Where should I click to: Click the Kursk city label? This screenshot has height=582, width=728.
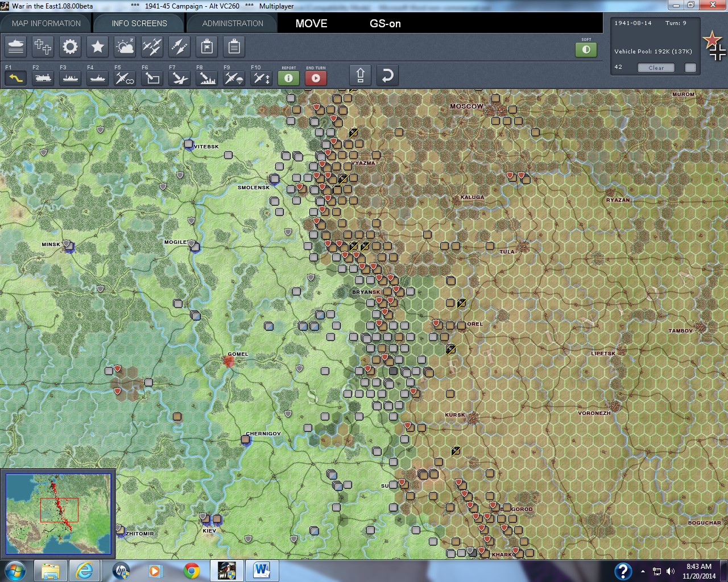tap(455, 415)
